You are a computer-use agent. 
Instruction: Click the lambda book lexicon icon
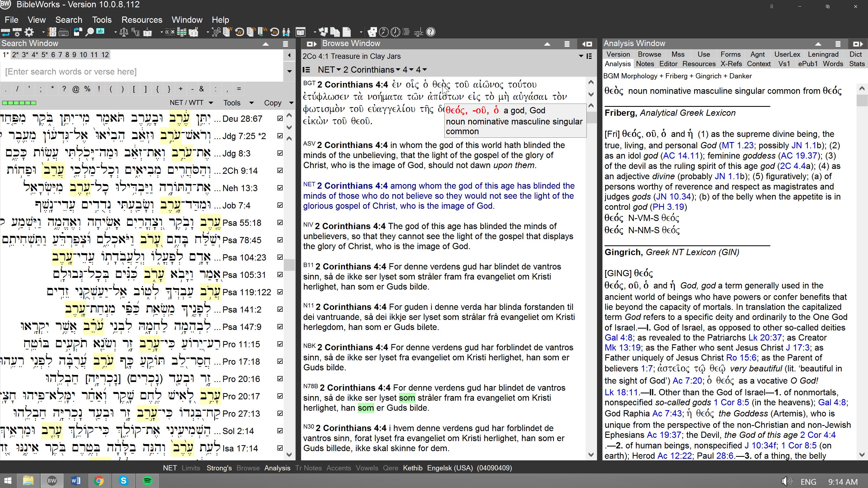[147, 32]
